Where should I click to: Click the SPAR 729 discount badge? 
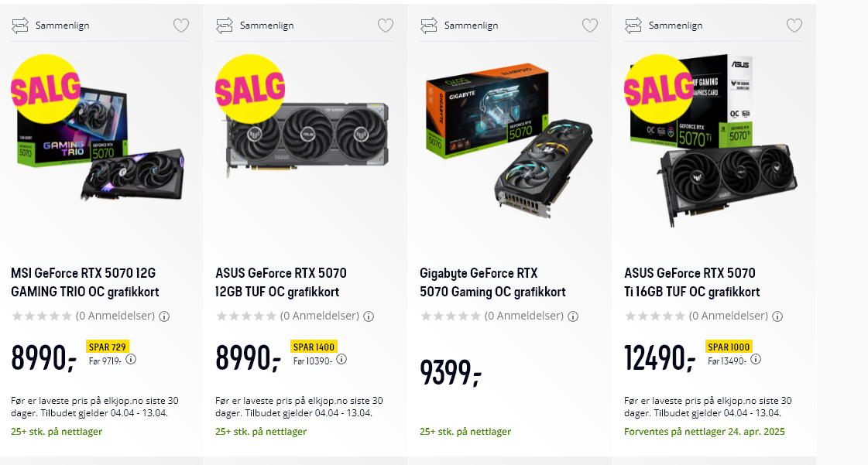[108, 347]
